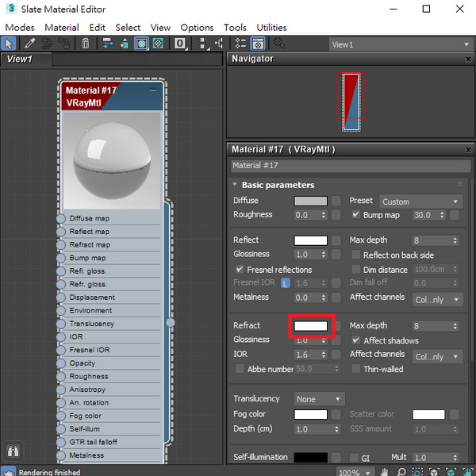Open the Self-illumination black swatch
The height and width of the screenshot is (476, 476).
[310, 458]
